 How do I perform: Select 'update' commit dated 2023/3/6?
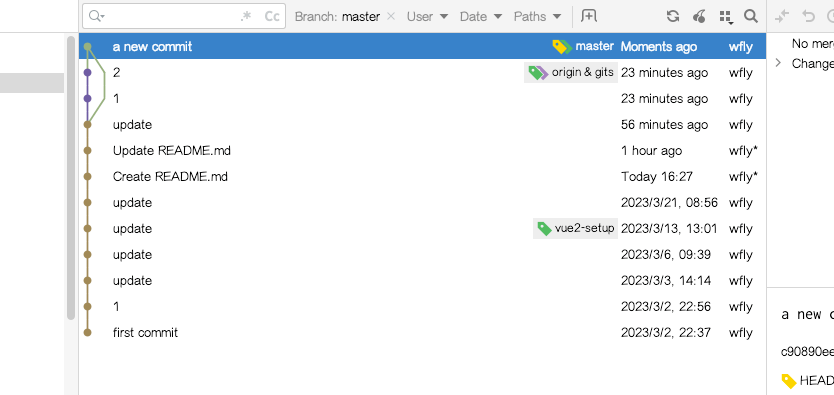pos(422,255)
